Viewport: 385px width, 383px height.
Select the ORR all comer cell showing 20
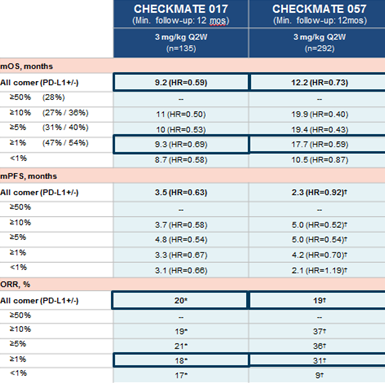click(180, 300)
